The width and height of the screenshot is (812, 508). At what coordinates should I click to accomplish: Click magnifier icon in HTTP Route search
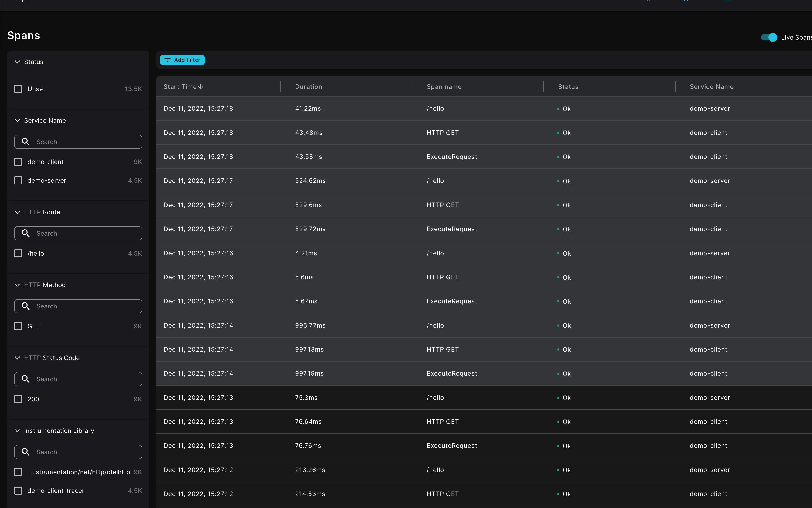coord(26,233)
